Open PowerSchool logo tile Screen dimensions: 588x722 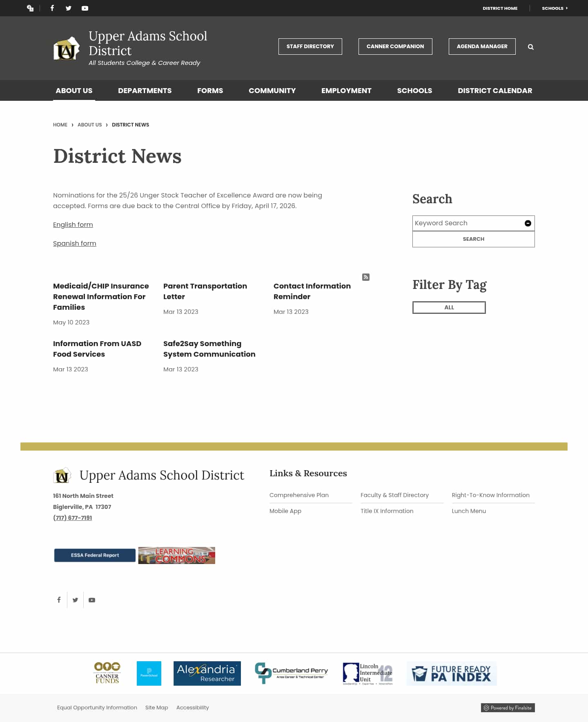tap(149, 673)
